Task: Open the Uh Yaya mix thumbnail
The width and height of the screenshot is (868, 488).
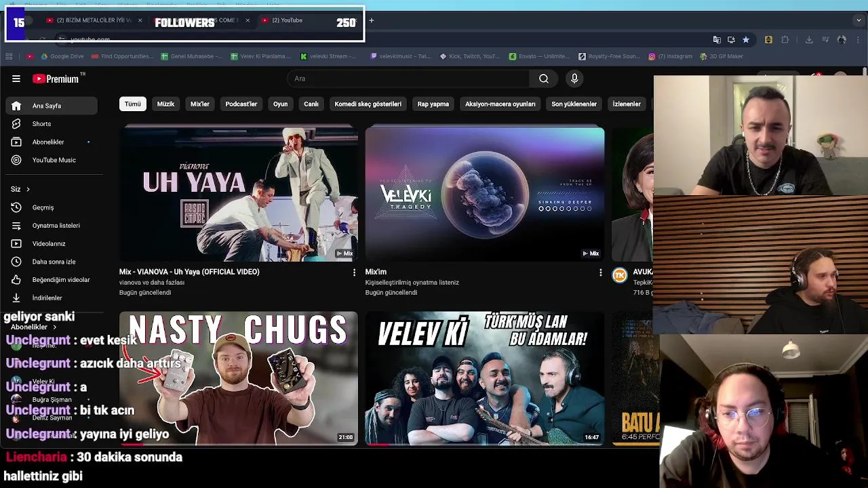Action: [x=239, y=193]
